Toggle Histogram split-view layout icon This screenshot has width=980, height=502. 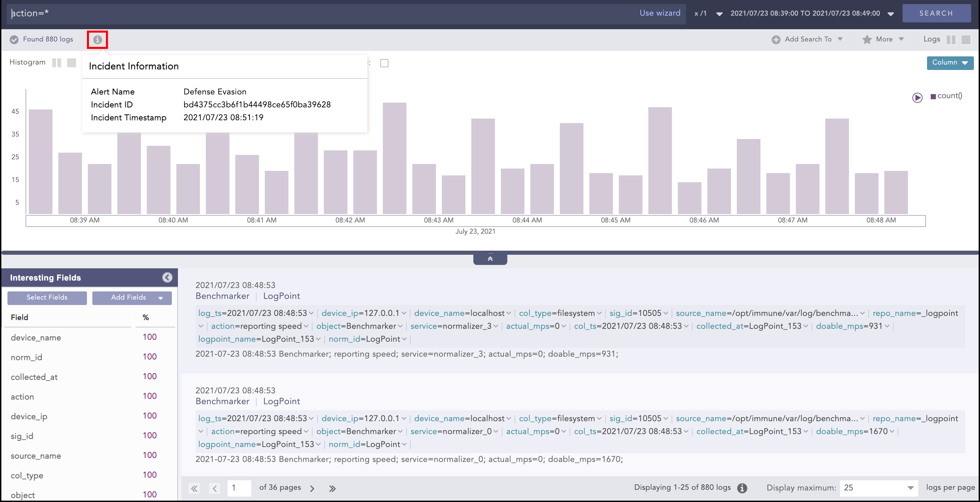[57, 63]
